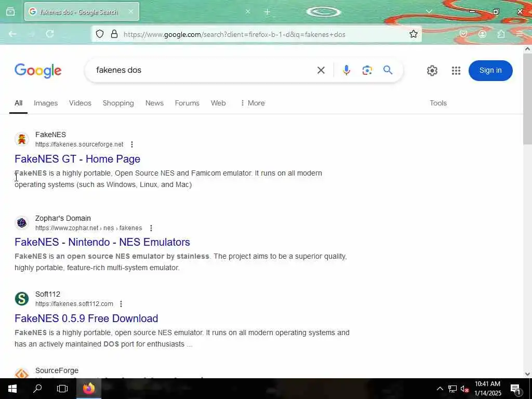532x399 pixels.
Task: View site security lock icon
Action: click(114, 34)
